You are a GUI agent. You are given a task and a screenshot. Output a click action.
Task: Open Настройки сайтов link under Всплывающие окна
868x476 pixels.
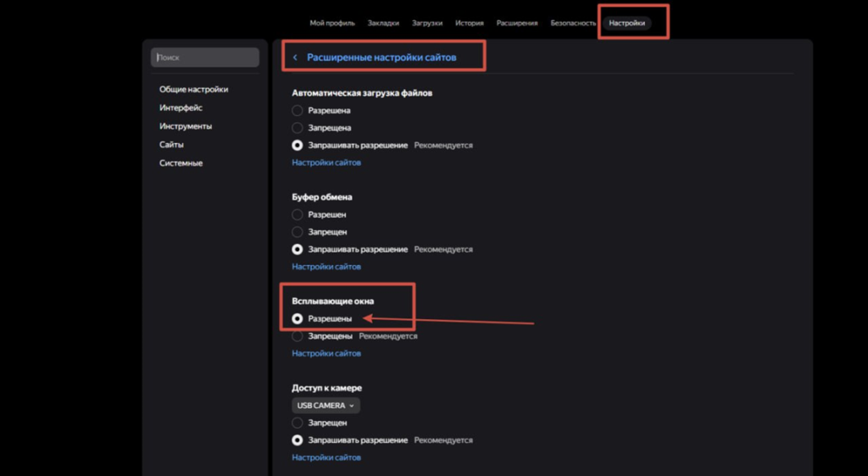click(326, 353)
